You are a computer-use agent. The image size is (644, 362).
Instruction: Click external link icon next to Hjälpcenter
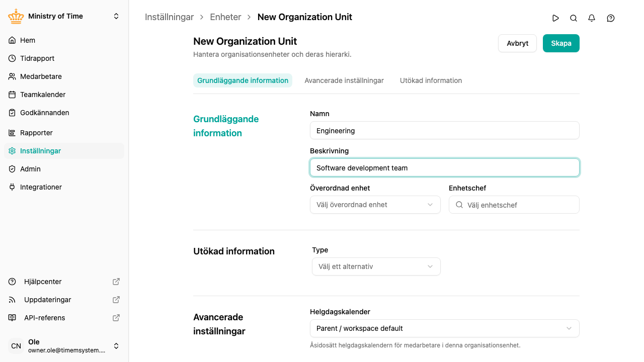click(116, 282)
